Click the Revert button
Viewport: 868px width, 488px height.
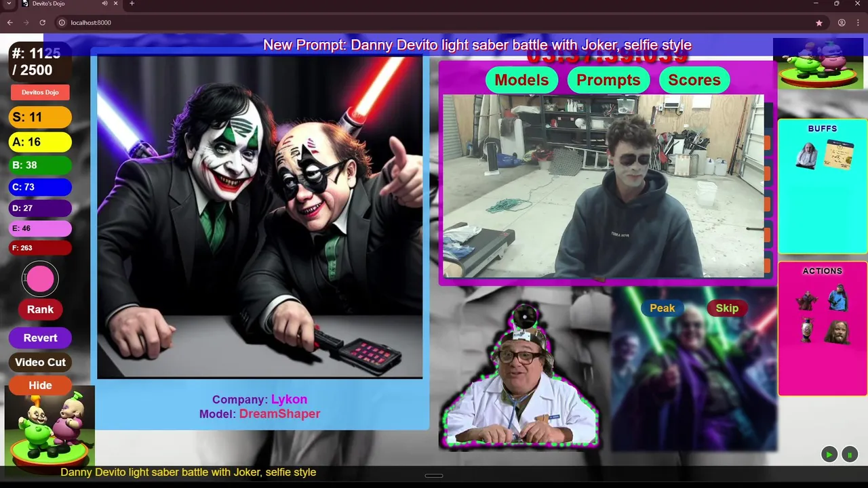click(x=40, y=338)
